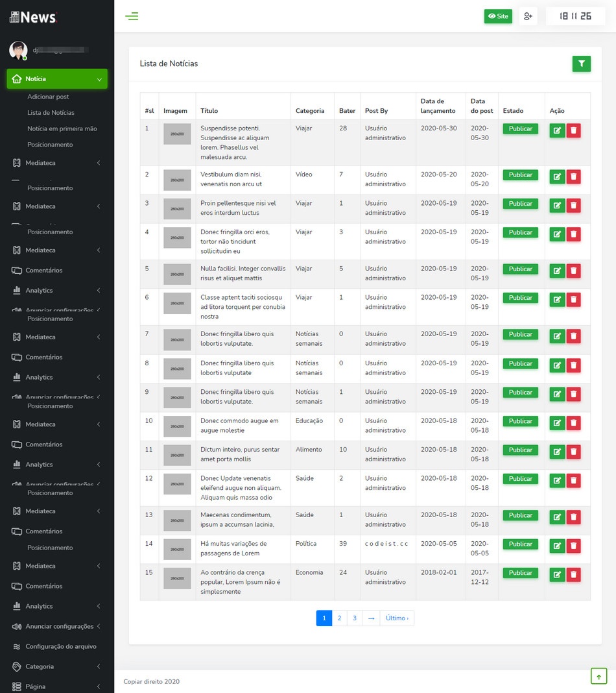Go to page 3 of the news list
The image size is (616, 693).
tap(354, 618)
